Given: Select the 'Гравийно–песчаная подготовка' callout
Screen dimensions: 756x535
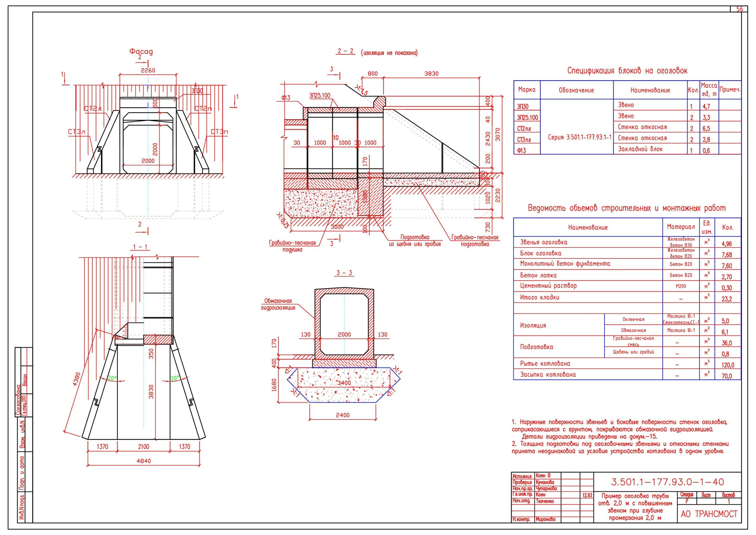Looking at the screenshot, I should [475, 241].
